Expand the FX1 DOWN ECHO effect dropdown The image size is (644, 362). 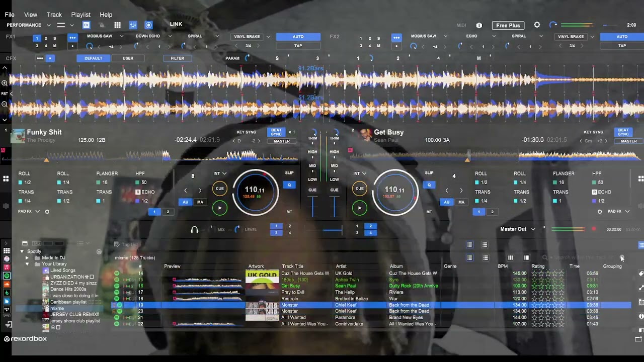coord(170,36)
